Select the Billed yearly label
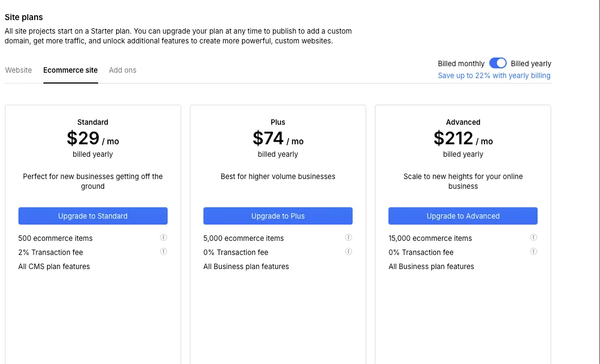Screen dimensions: 600x364 [x=531, y=63]
